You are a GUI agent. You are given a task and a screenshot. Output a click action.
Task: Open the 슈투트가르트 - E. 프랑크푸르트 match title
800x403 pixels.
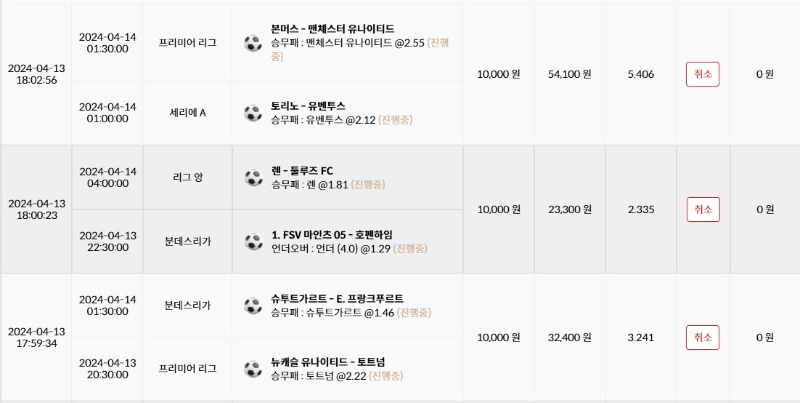[x=337, y=299]
